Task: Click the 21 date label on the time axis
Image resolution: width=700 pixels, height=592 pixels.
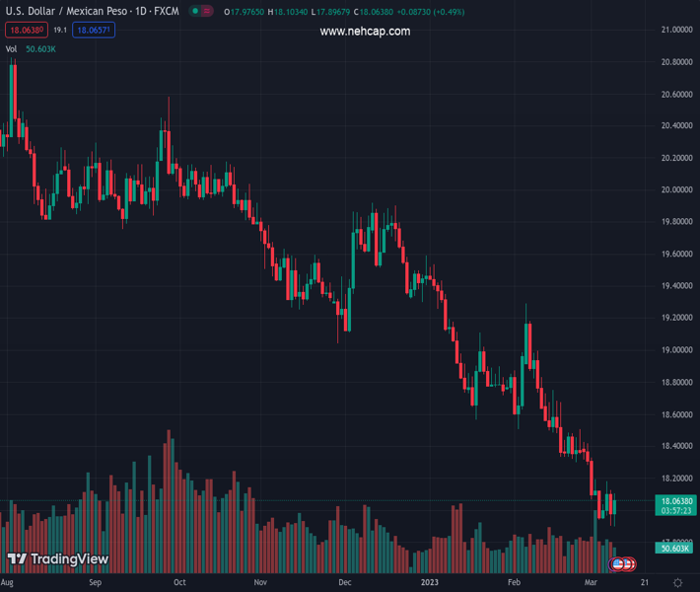Action: (x=644, y=582)
